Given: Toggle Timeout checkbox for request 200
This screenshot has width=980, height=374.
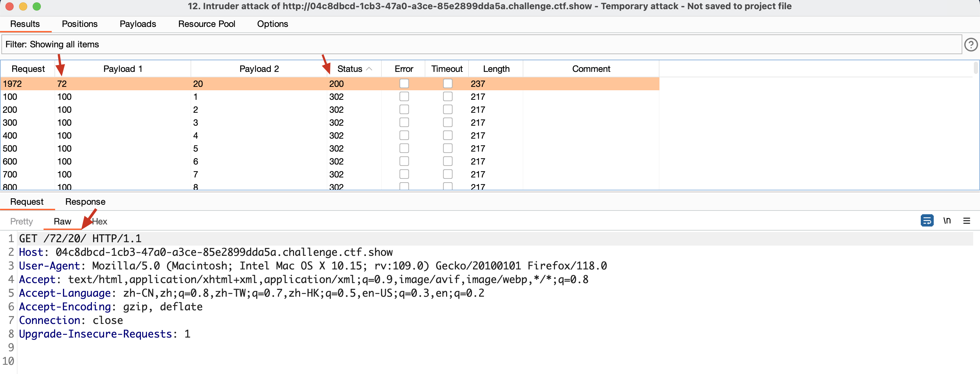Looking at the screenshot, I should [x=447, y=109].
